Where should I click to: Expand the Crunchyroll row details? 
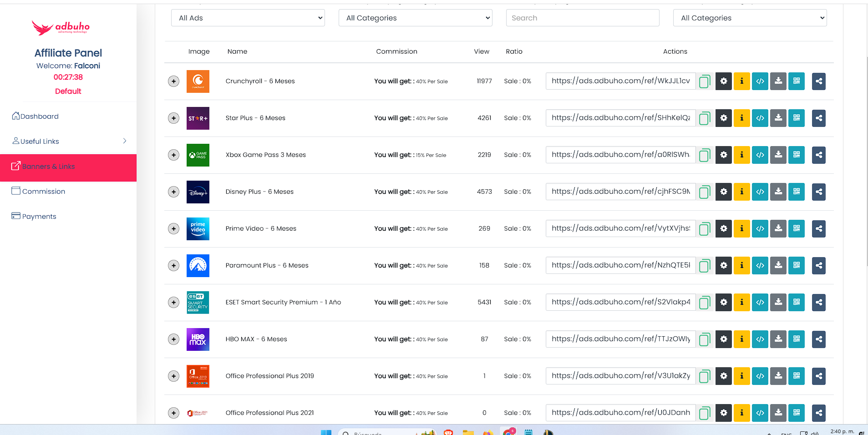[173, 81]
